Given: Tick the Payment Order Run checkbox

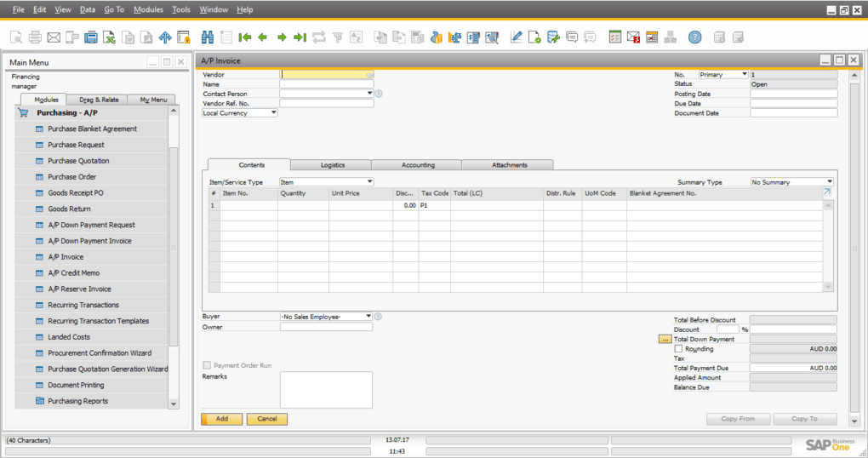Looking at the screenshot, I should [x=207, y=365].
